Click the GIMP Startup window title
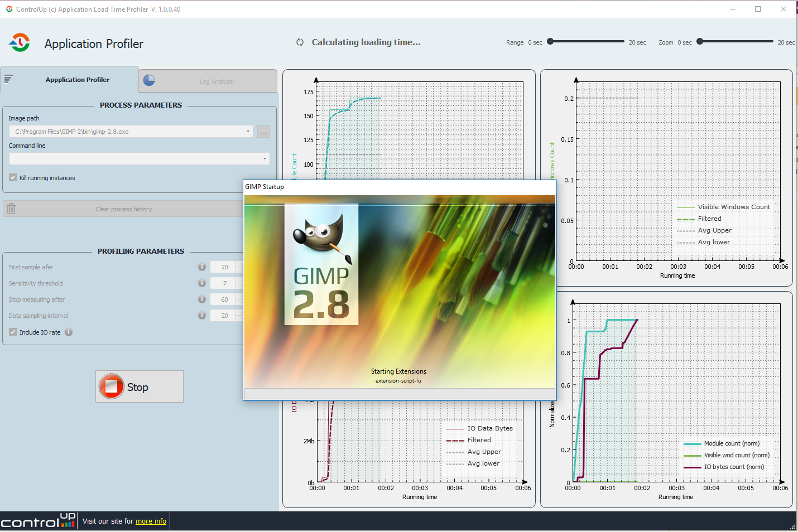Image resolution: width=798 pixels, height=532 pixels. 265,187
